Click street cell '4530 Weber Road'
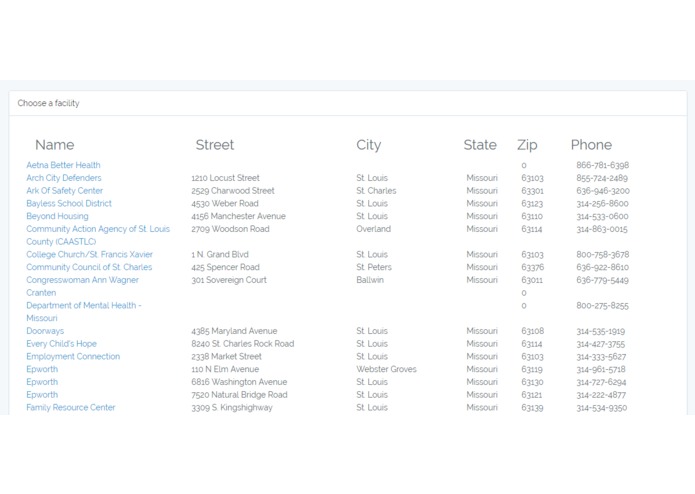Image resolution: width=695 pixels, height=494 pixels. coord(225,204)
